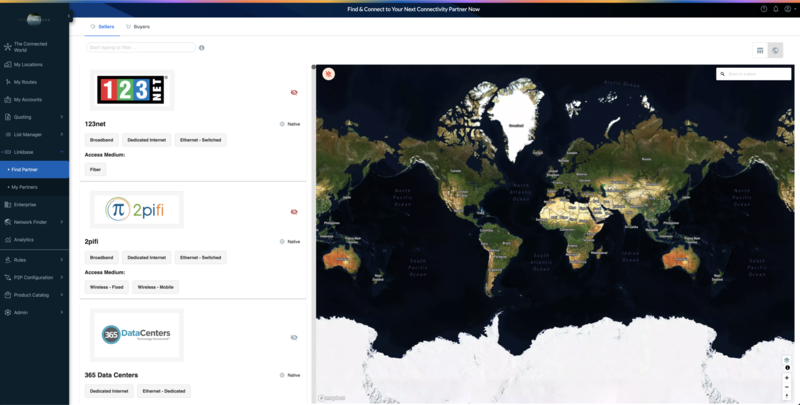This screenshot has width=800, height=405.
Task: Toggle visibility of 365 Data Centers
Action: click(x=294, y=337)
